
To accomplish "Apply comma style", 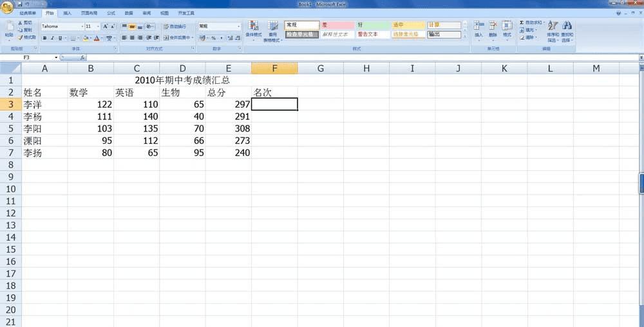I will [x=221, y=38].
